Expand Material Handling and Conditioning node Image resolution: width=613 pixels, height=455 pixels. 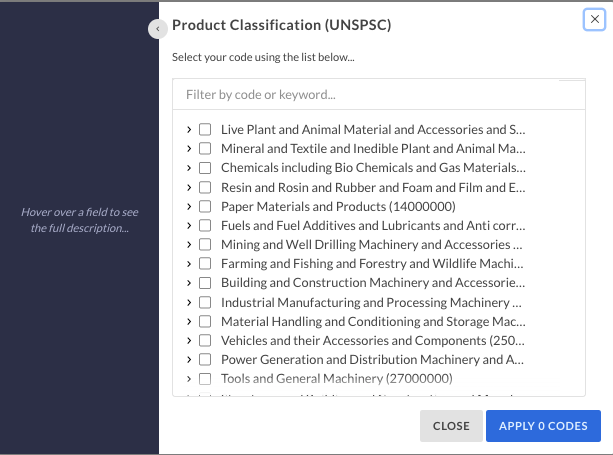coord(189,321)
